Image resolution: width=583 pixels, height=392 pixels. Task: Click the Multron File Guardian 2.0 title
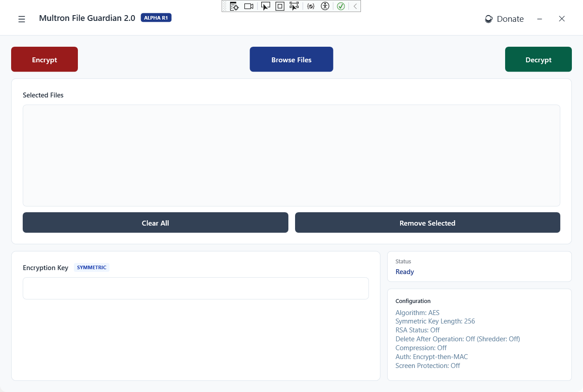tap(87, 18)
